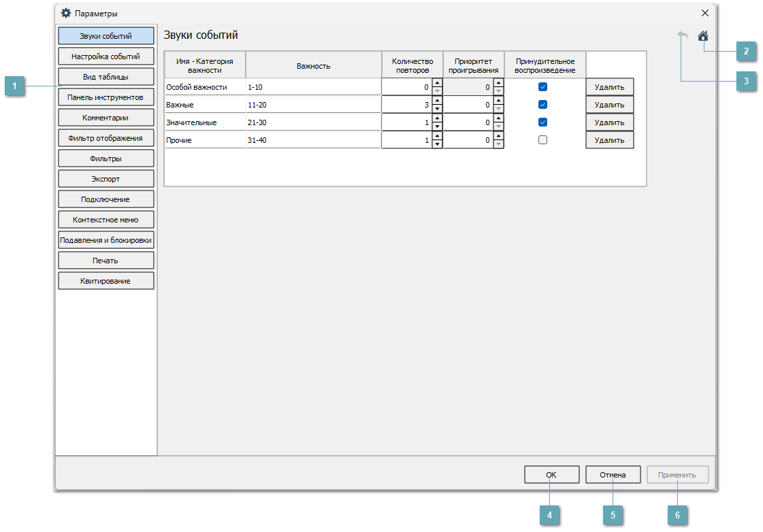Decrease repeat count for Прочие row

(x=437, y=144)
